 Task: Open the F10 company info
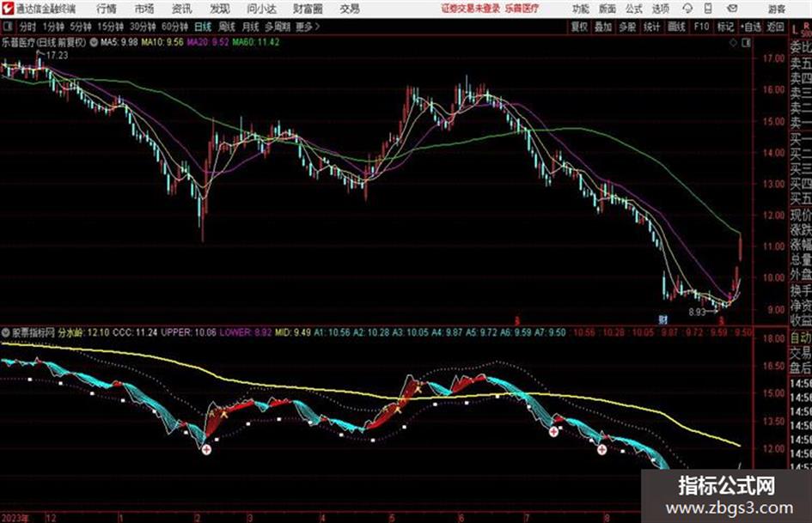(701, 27)
